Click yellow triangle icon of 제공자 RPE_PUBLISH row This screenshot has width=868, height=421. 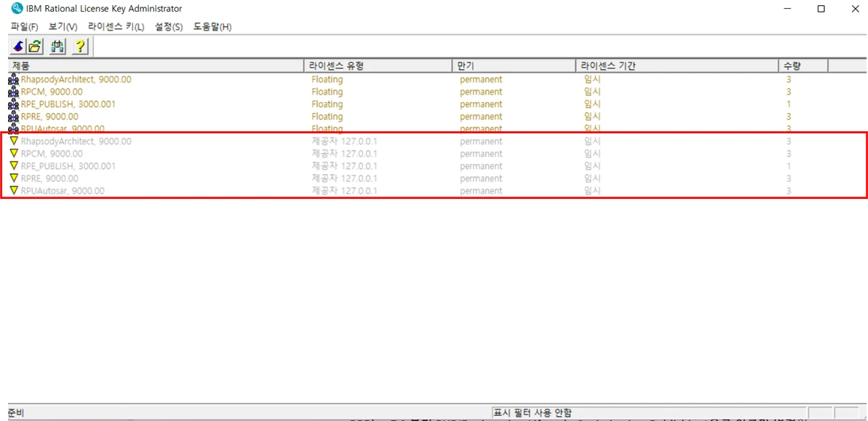pos(15,165)
